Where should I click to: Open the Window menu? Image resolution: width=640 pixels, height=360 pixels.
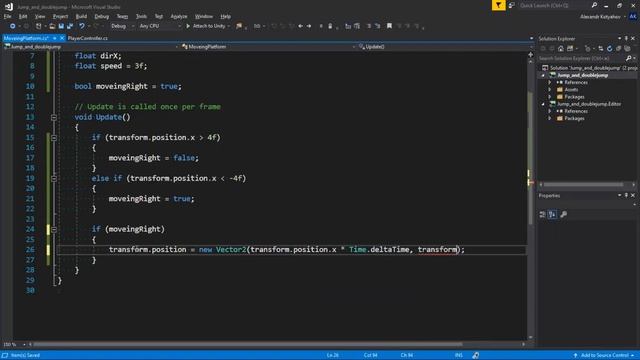[204, 16]
